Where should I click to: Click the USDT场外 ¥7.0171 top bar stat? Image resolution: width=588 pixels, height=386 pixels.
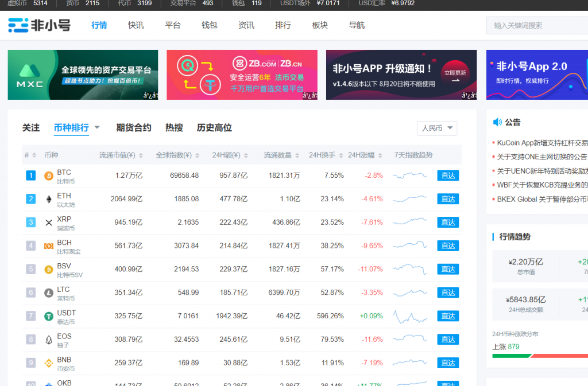click(310, 3)
